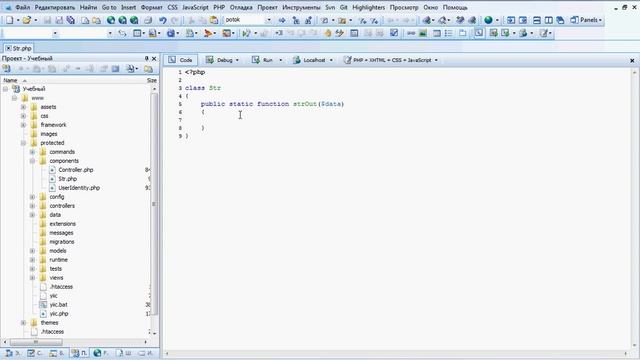Screen dimensions: 640x360
Task: Click the project icon in Project panel toolbar
Action: pos(7,69)
